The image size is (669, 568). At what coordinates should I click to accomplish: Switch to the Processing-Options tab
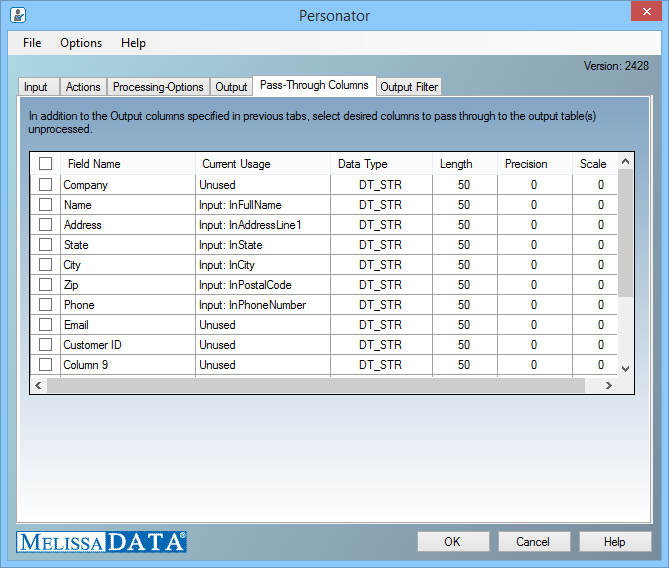click(158, 87)
